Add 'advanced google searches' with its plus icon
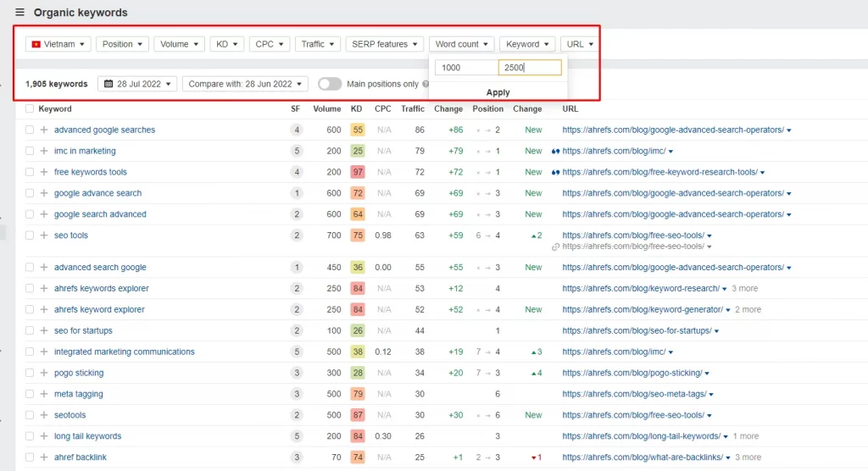The height and width of the screenshot is (471, 868). tap(44, 130)
